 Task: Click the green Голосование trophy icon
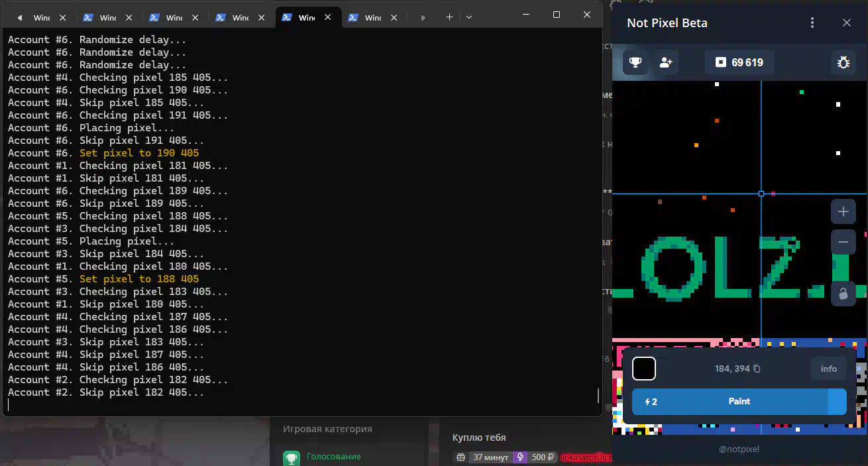coord(292,457)
